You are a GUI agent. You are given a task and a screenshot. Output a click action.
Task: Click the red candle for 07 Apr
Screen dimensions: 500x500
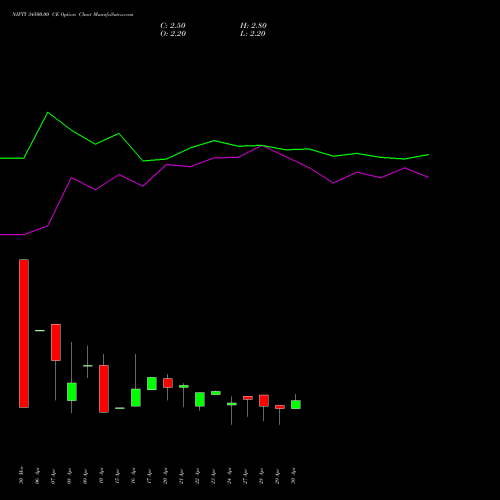click(x=56, y=342)
